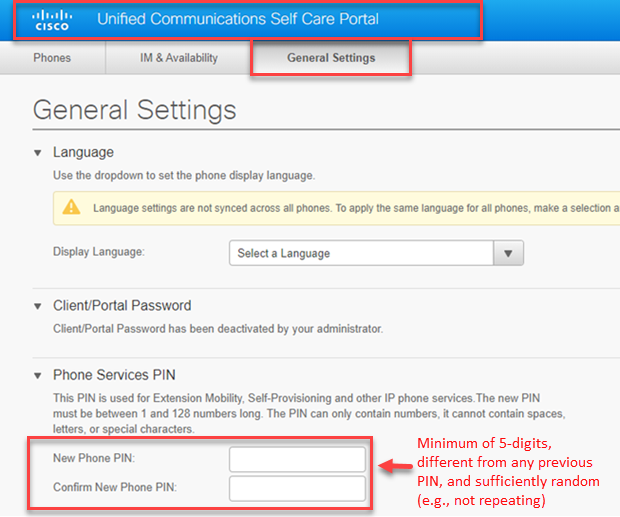Viewport: 620px width, 517px height.
Task: Collapse the Language section triangle
Action: point(38,153)
